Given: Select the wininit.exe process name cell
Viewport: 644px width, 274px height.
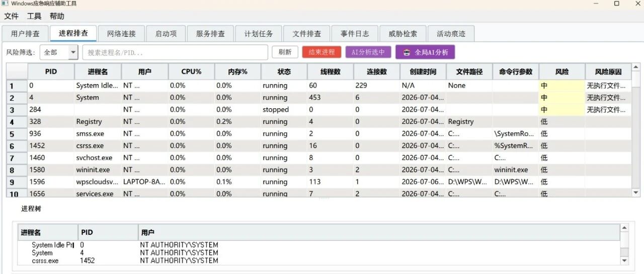Looking at the screenshot, I should click(98, 170).
